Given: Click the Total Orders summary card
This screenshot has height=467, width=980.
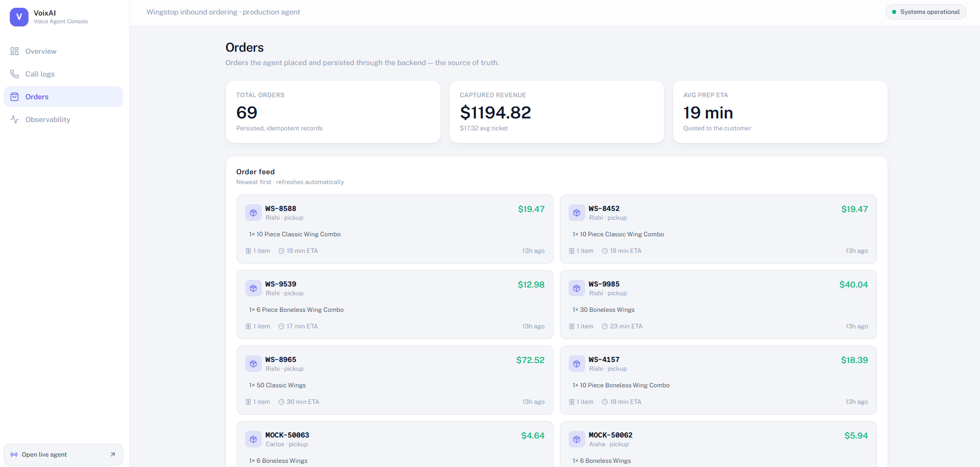Looking at the screenshot, I should (x=333, y=112).
